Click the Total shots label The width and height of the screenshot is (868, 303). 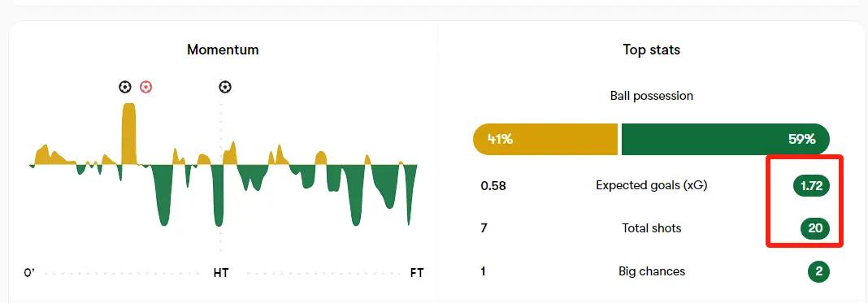coord(652,227)
